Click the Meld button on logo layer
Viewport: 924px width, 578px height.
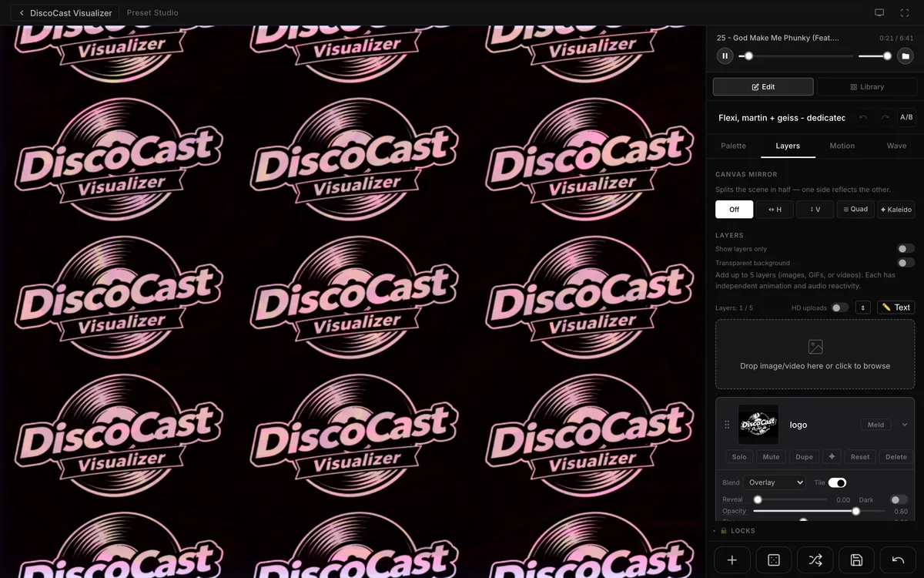coord(875,425)
